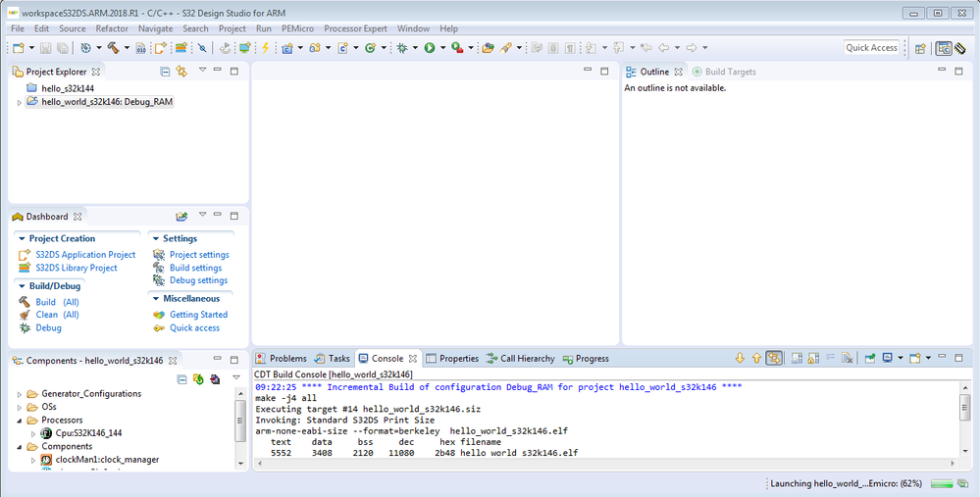Expand the Cpu:S32K146_144 node
980x497 pixels.
(33, 433)
